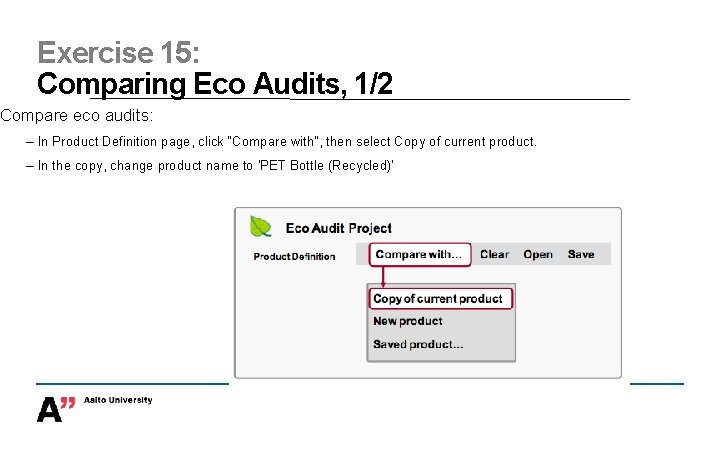720x450 pixels.
Task: Click the 'Product Definition' label
Action: pyautogui.click(x=294, y=257)
